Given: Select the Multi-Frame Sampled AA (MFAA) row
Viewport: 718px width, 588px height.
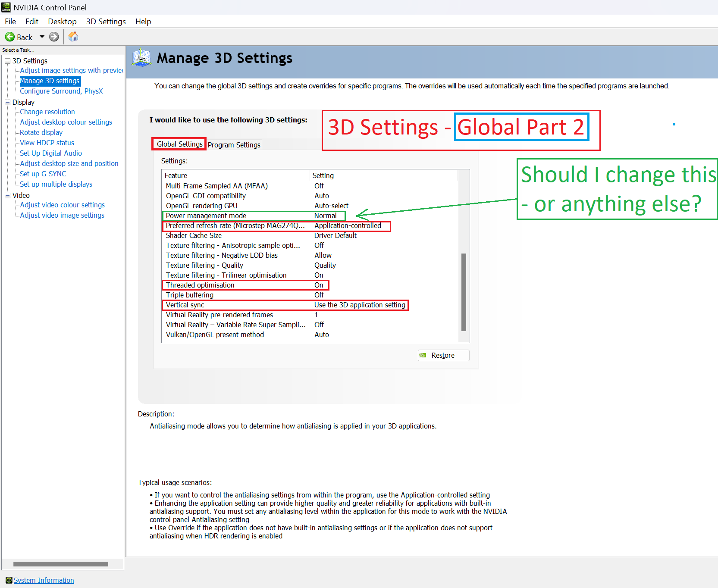Looking at the screenshot, I should [309, 186].
